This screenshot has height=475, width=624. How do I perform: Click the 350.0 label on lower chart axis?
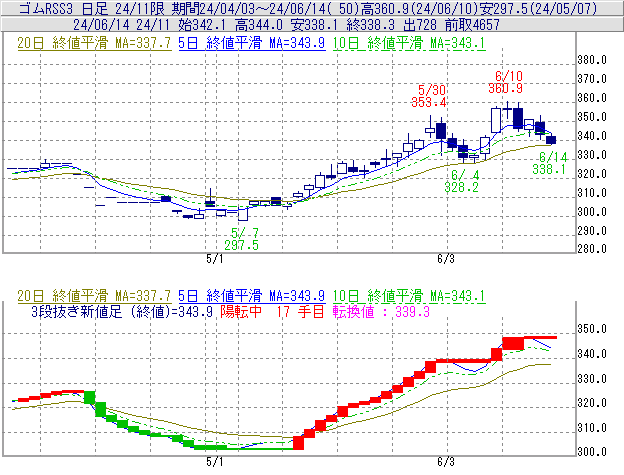pos(592,329)
